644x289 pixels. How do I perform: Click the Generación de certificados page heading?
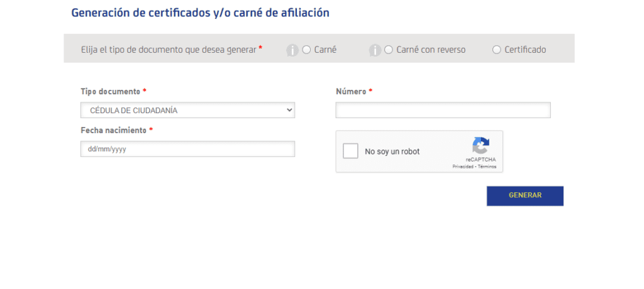click(x=200, y=13)
